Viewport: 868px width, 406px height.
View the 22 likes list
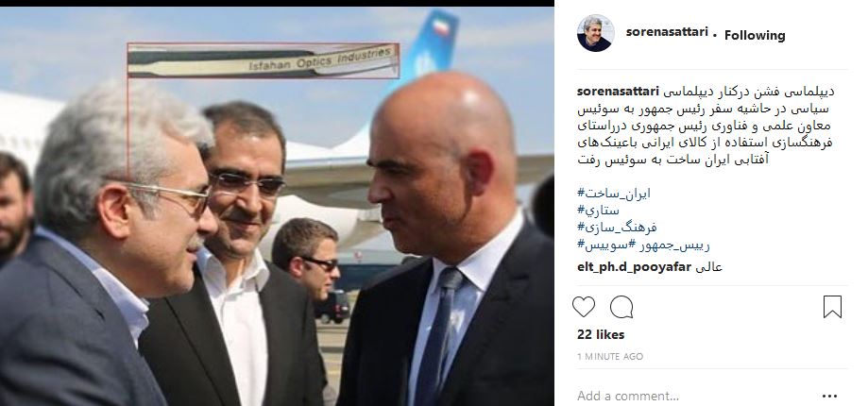point(601,334)
